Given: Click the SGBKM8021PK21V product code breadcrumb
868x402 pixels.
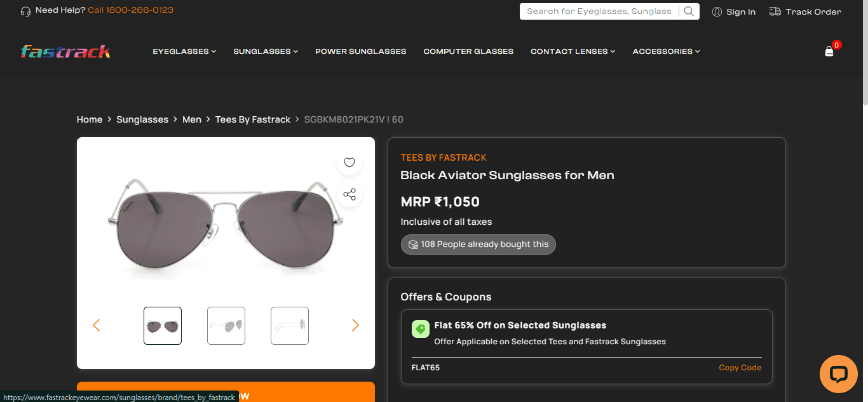Looking at the screenshot, I should pyautogui.click(x=354, y=119).
